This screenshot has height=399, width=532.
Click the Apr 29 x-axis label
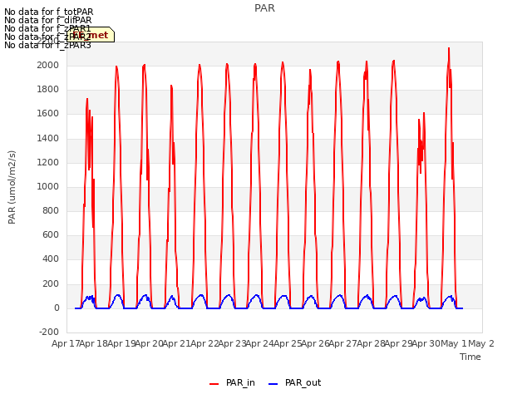point(398,343)
